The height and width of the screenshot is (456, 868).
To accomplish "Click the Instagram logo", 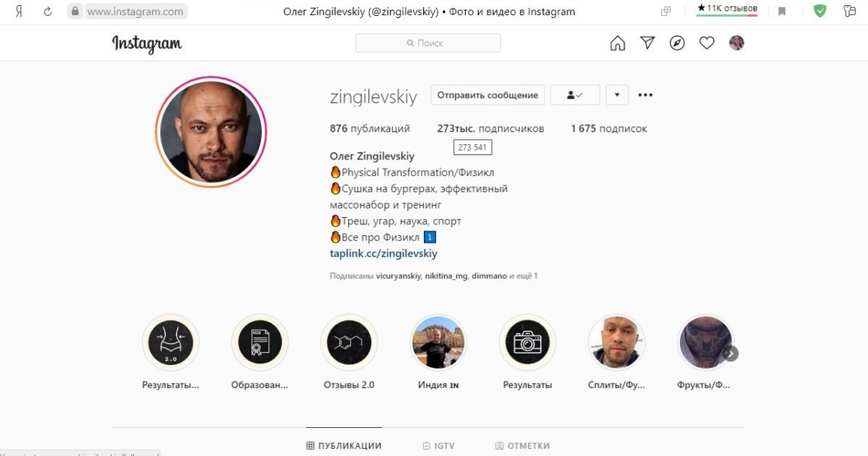I will click(x=147, y=44).
